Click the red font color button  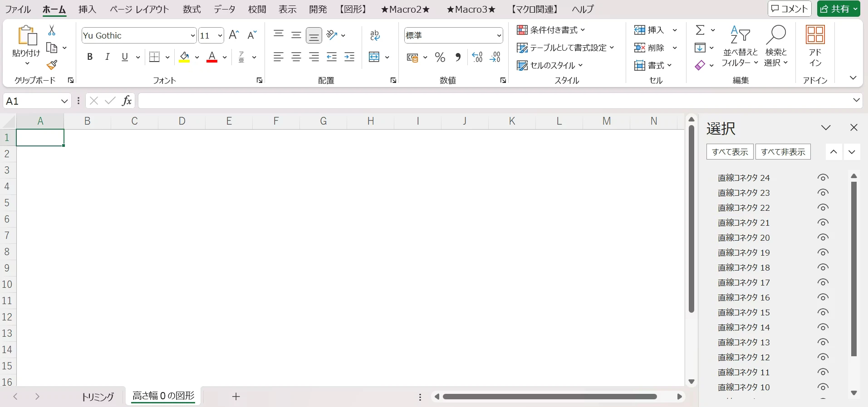coord(212,57)
